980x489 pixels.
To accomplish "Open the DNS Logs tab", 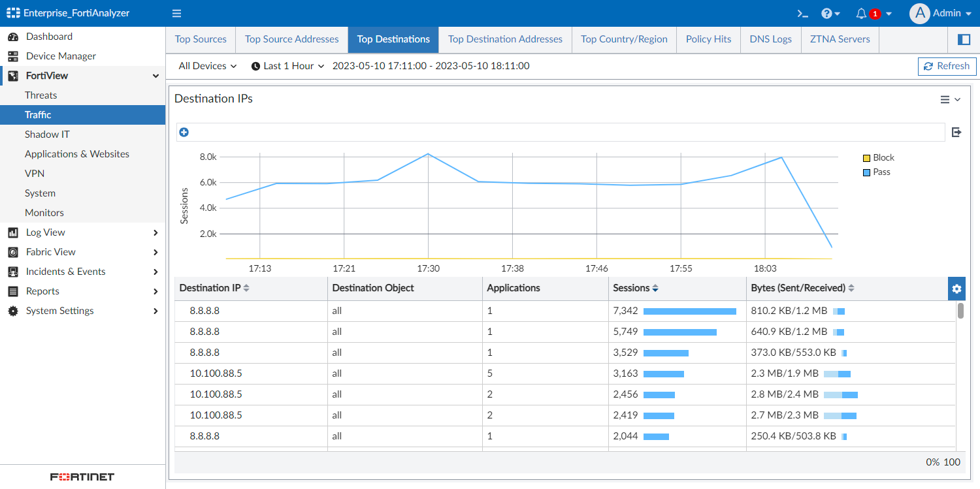I will click(770, 39).
